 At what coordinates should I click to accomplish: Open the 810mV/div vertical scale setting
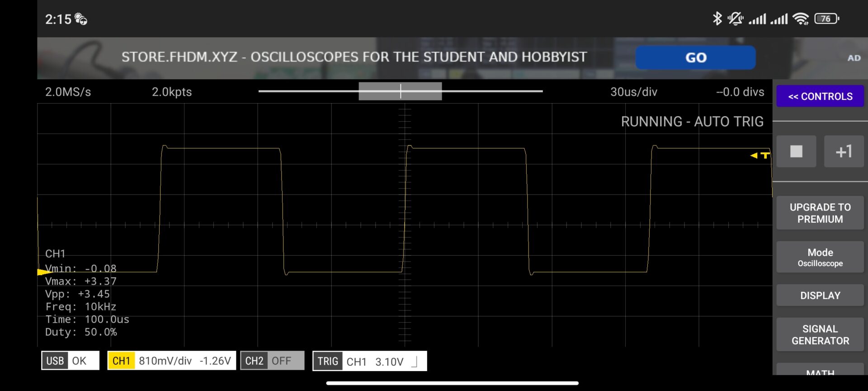click(x=165, y=361)
